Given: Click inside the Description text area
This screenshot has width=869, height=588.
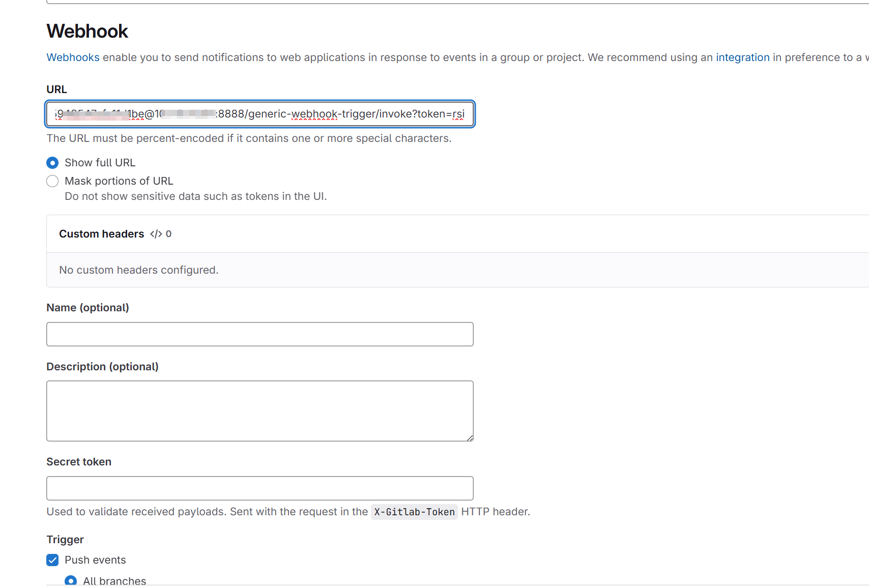Looking at the screenshot, I should click(x=259, y=410).
